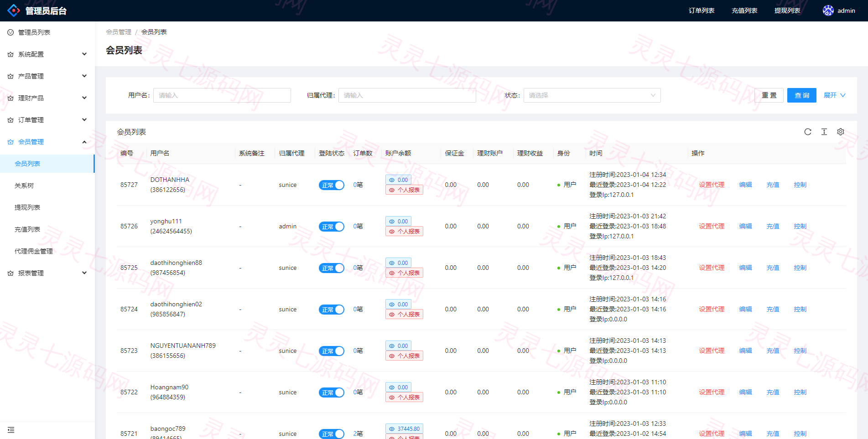Click 编辑 for user yonghu111
The image size is (868, 439).
pos(745,226)
